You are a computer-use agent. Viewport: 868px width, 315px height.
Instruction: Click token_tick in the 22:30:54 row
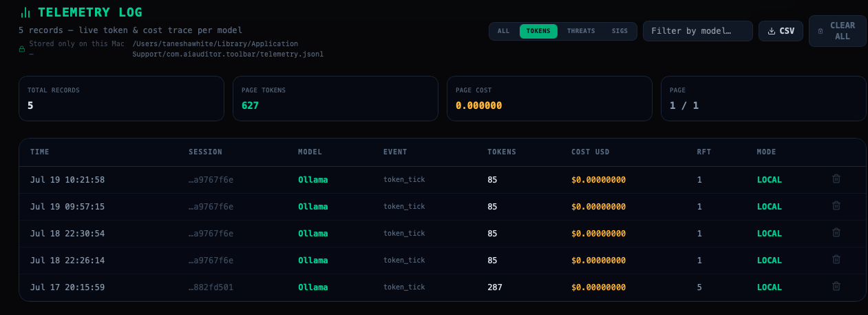tap(404, 233)
